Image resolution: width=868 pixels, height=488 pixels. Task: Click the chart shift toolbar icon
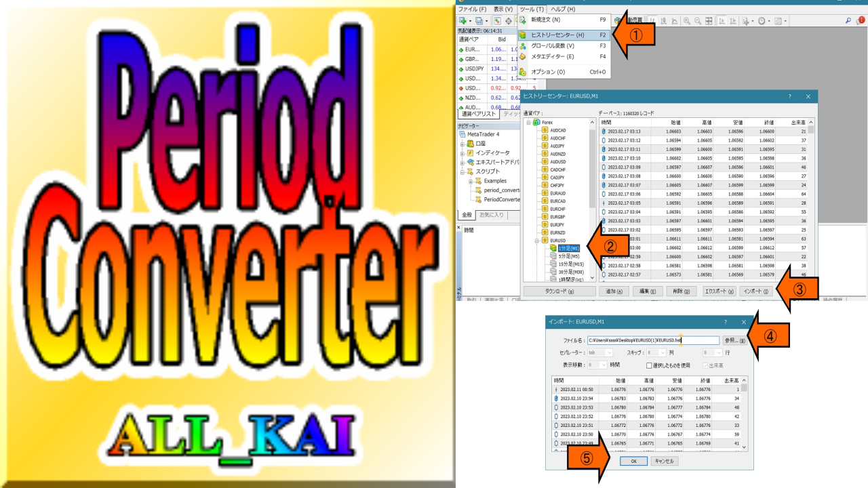pyautogui.click(x=733, y=21)
